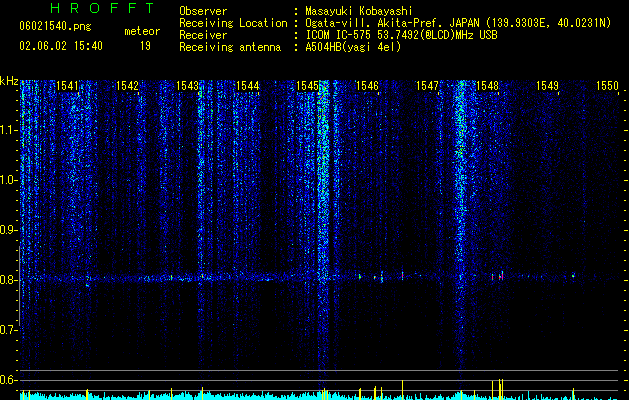
Task: Click the 1.1 frequency axis label
Action: 9,130
